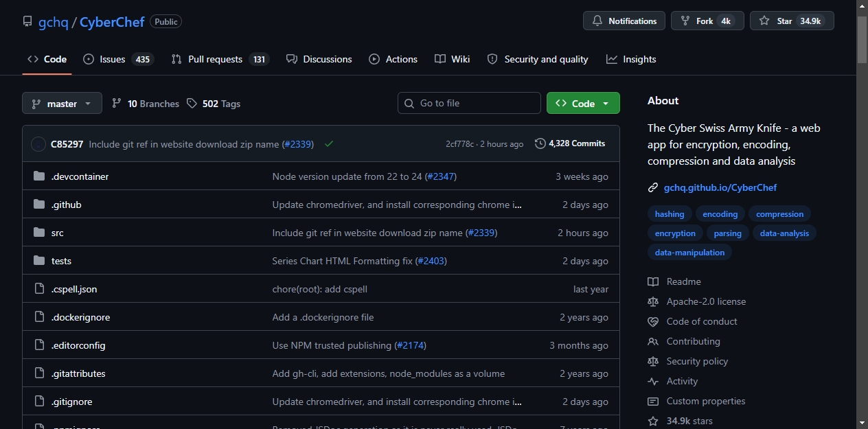
Task: Click the history clock icon by 4,328 Commits
Action: (540, 143)
